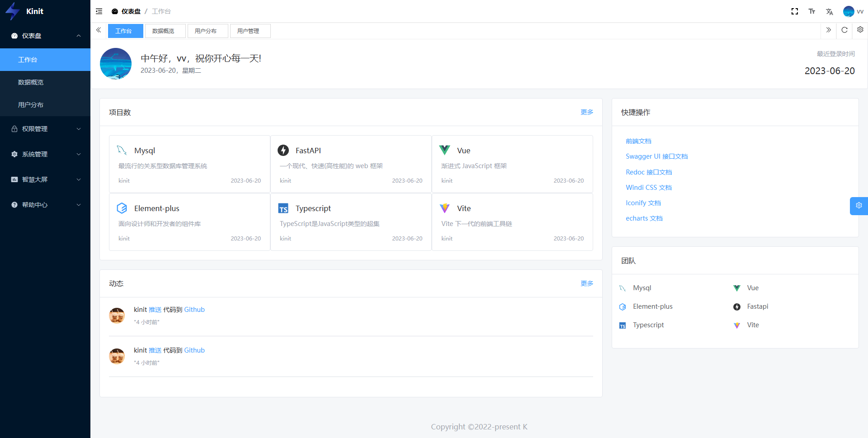Select 数据概览 in the sidebar

45,82
